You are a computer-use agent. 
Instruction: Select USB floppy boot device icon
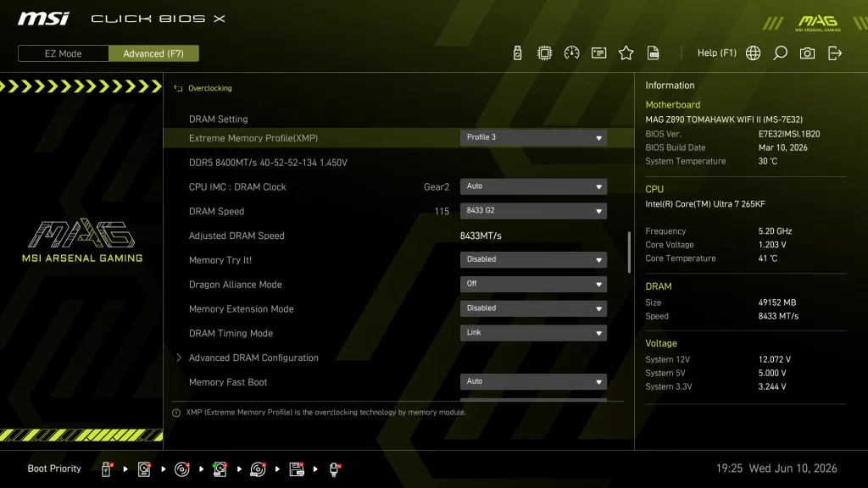[x=296, y=469]
